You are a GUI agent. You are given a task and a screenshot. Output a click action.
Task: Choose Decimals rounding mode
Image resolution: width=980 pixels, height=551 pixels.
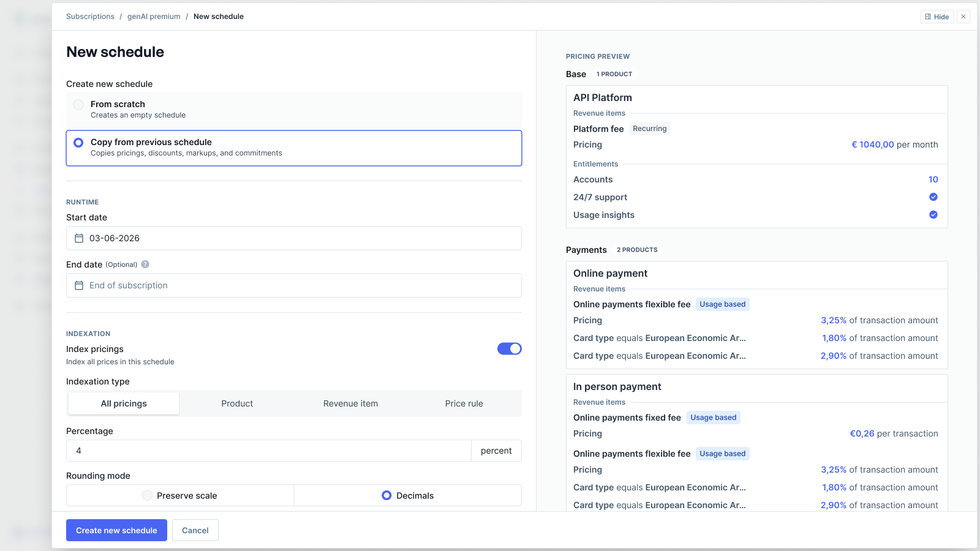point(408,495)
